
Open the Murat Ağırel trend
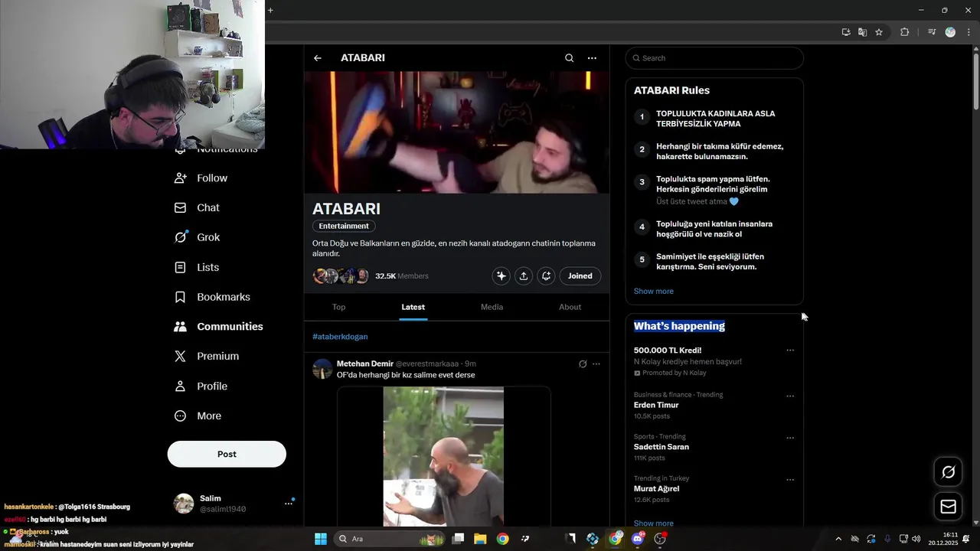pos(657,489)
